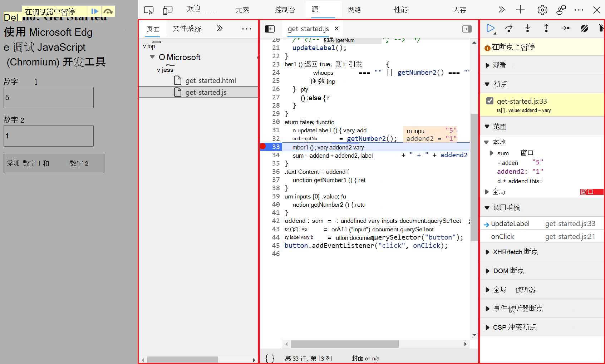Open DevTools settings gear
605x364 pixels.
point(542,10)
